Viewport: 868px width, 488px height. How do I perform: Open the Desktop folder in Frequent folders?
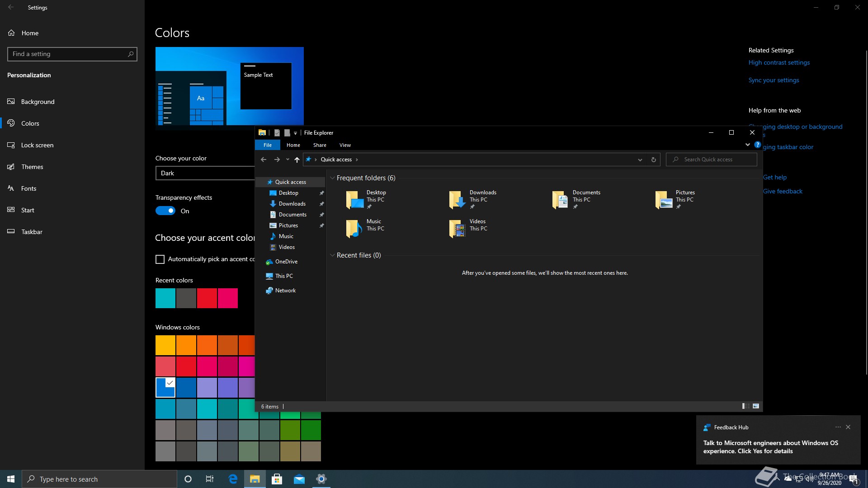click(x=366, y=199)
